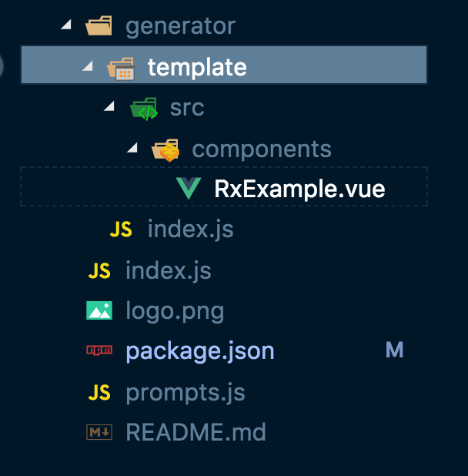468x476 pixels.
Task: Click the image icon of logo.png
Action: 99,310
